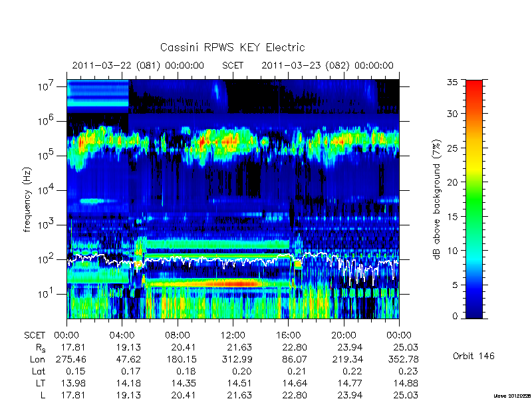Click the '15' color bar tick value

[452, 217]
